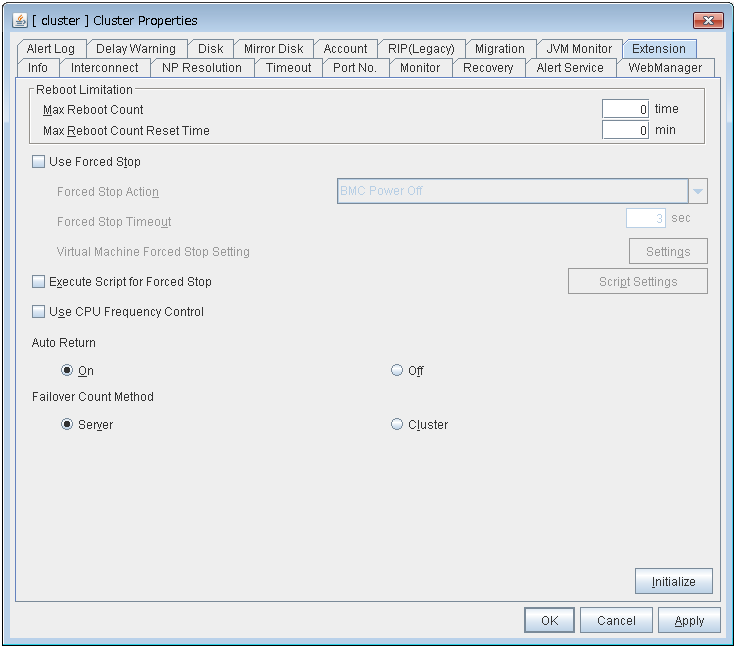Toggle Use CPU Frequency Control checkbox
Screen dimensions: 736x648
(x=39, y=312)
